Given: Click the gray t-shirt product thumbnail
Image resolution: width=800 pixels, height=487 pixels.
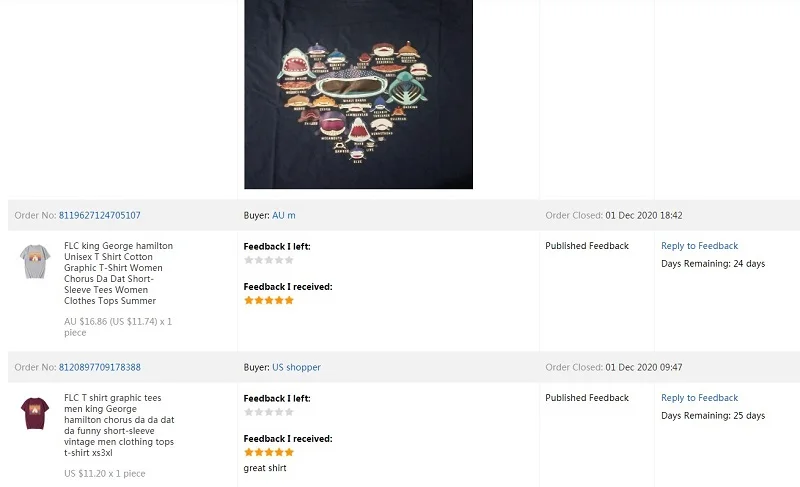Looking at the screenshot, I should pyautogui.click(x=35, y=261).
